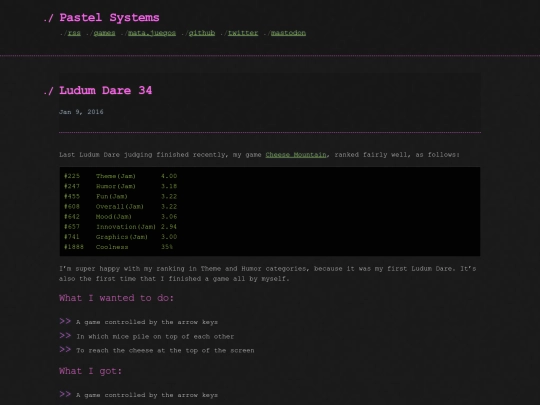The height and width of the screenshot is (405, 540).
Task: Click the arrow bullet before "In which mice pile"
Action: (x=65, y=335)
